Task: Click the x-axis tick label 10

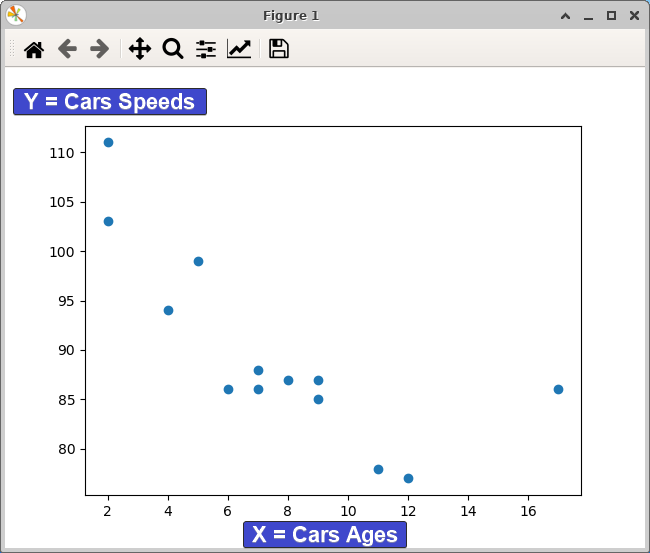Action: pyautogui.click(x=348, y=511)
